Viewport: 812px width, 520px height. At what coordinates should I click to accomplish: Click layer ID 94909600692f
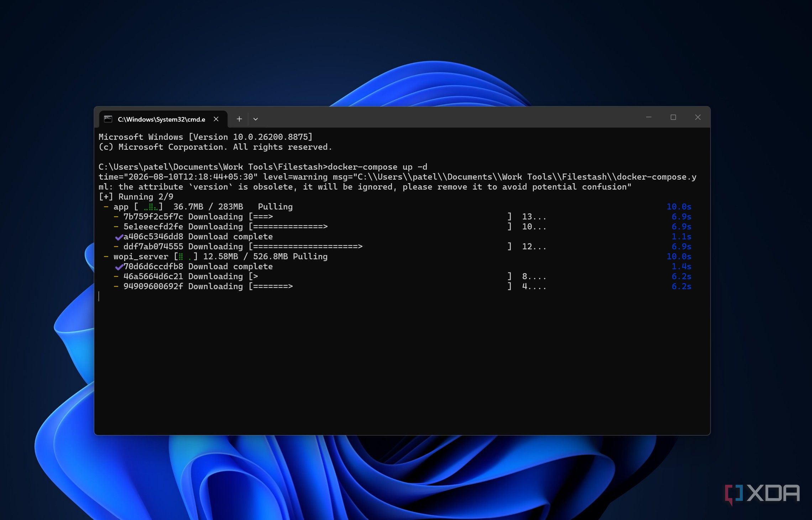pos(153,286)
